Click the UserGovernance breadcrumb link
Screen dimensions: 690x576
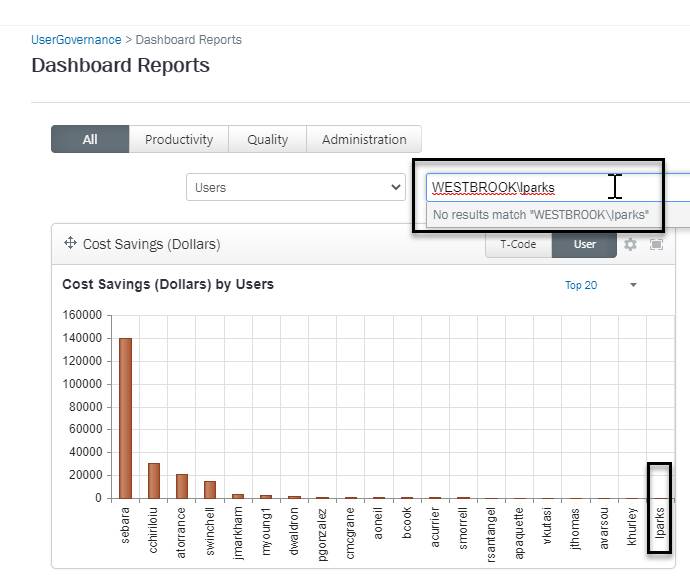[x=76, y=40]
